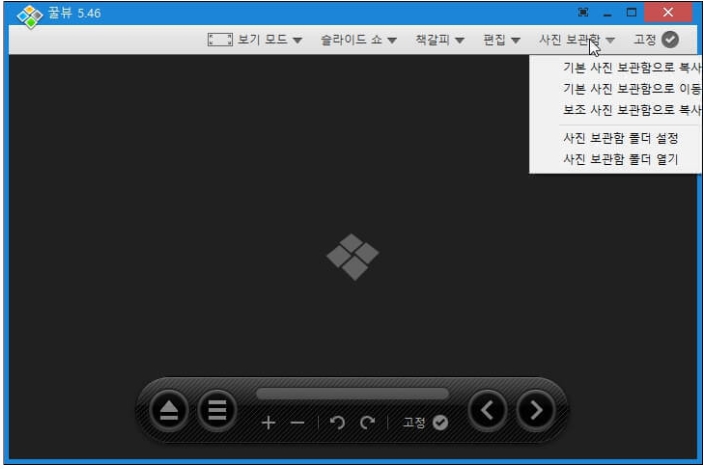This screenshot has width=706, height=469.
Task: Click the image position slider bar
Action: pyautogui.click(x=353, y=394)
